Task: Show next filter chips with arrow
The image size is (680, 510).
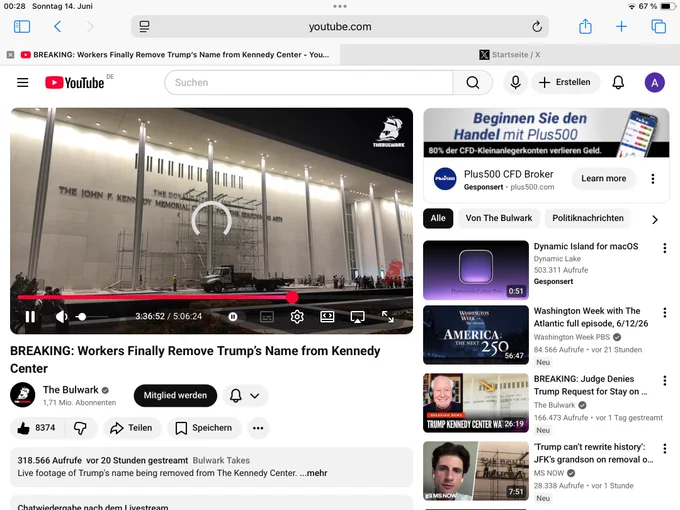Action: pyautogui.click(x=655, y=220)
